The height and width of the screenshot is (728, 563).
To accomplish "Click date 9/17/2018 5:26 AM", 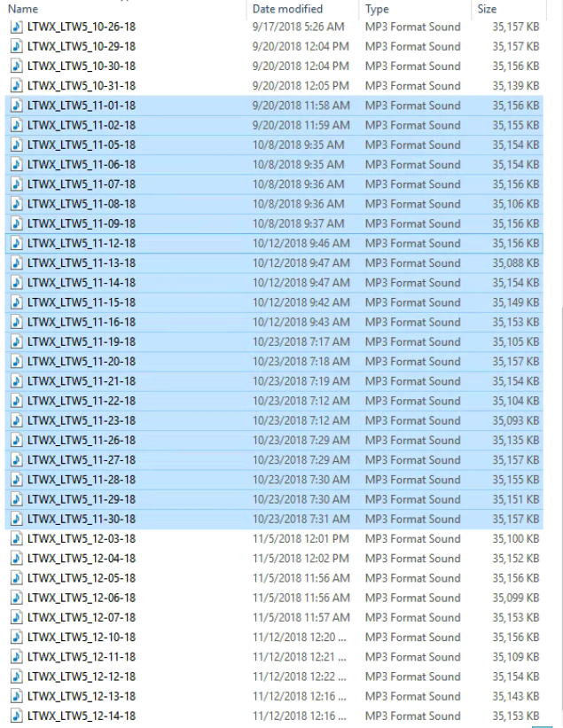I will pos(299,27).
